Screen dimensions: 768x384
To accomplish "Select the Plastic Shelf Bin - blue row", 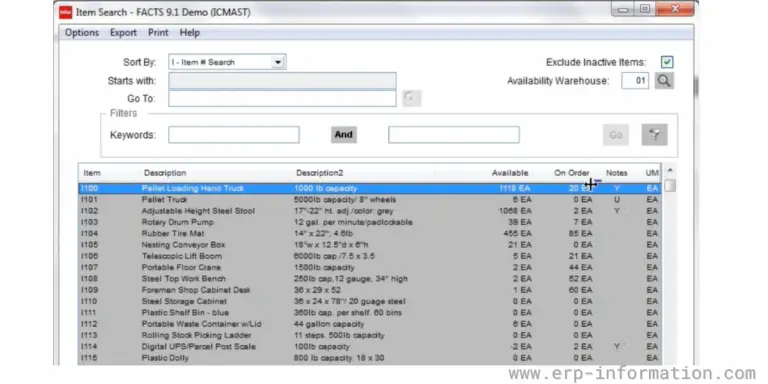I will [370, 312].
